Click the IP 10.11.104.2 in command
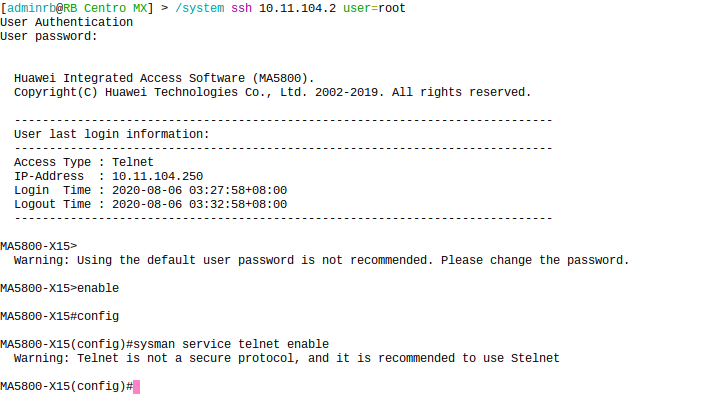This screenshot has width=703, height=394. pos(297,9)
